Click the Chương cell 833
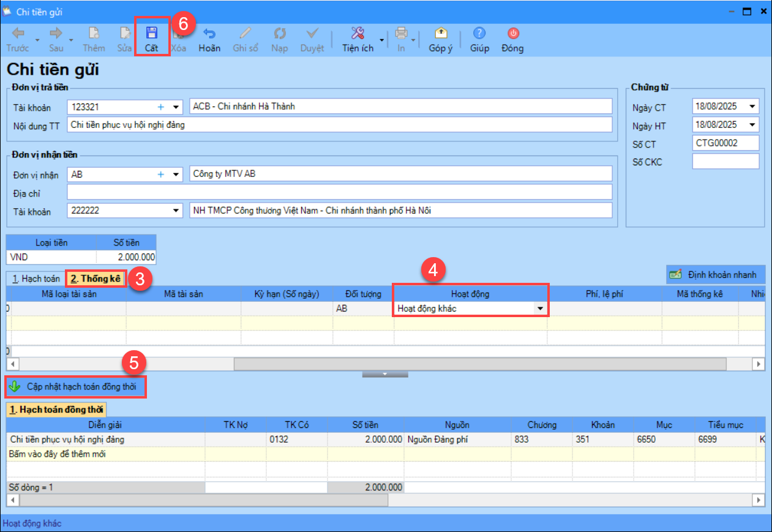 tap(542, 440)
